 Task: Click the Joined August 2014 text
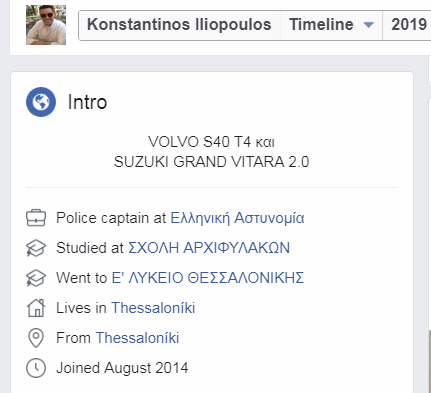tap(122, 368)
